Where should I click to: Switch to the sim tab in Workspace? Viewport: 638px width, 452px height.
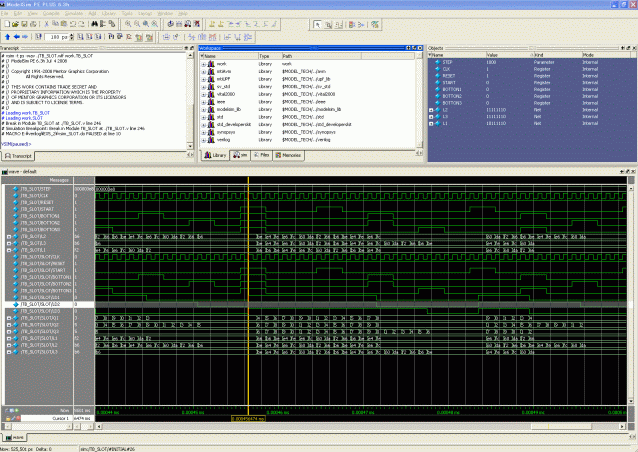click(240, 155)
